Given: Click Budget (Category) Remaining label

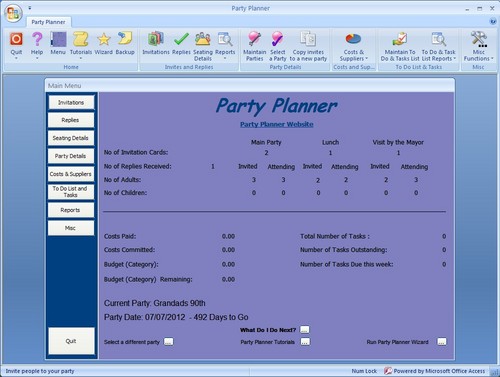Looking at the screenshot, I should [148, 279].
